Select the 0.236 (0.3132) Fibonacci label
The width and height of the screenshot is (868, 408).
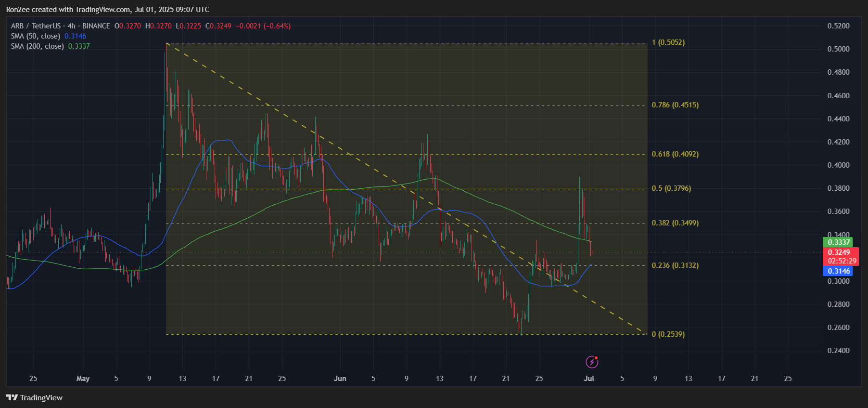(675, 265)
